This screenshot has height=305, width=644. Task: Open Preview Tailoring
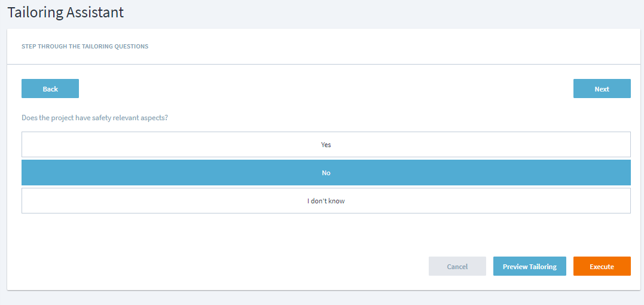point(529,266)
